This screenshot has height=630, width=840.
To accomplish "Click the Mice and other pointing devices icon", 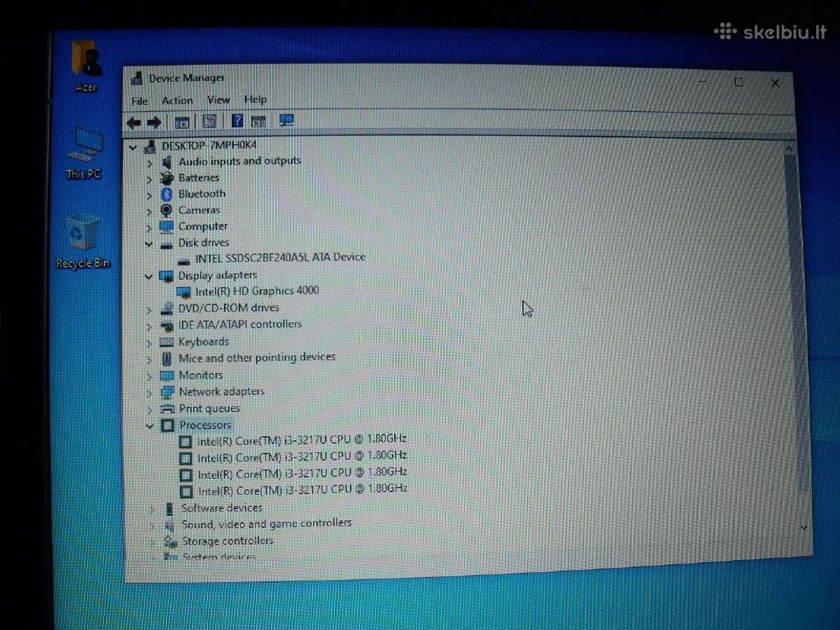I will point(167,359).
